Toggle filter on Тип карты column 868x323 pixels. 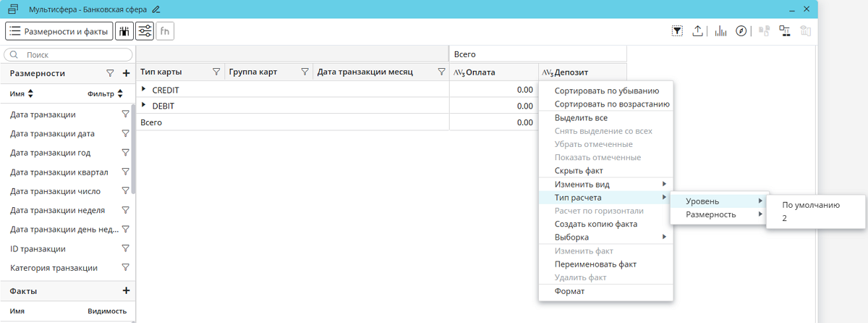[216, 72]
